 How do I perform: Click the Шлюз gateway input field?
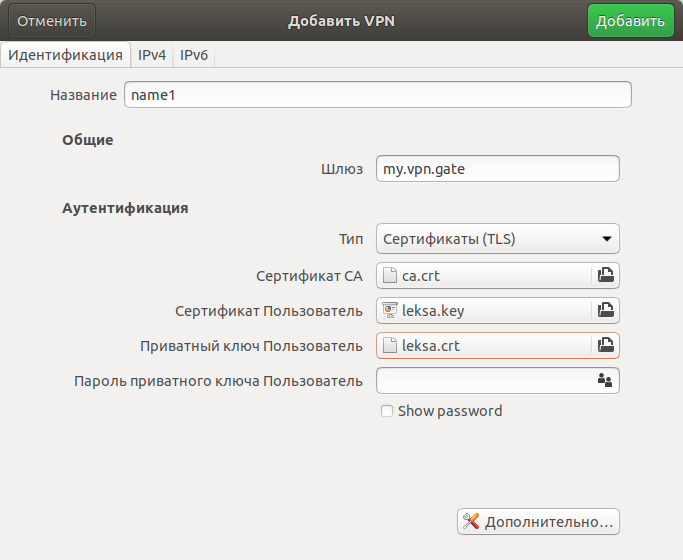(x=497, y=169)
